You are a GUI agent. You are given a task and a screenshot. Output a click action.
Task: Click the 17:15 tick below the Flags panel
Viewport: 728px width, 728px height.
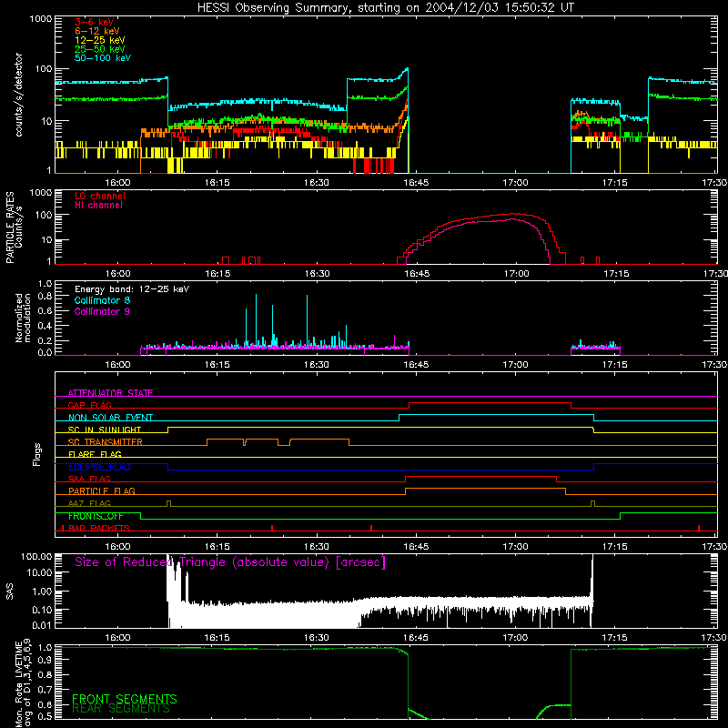(615, 547)
